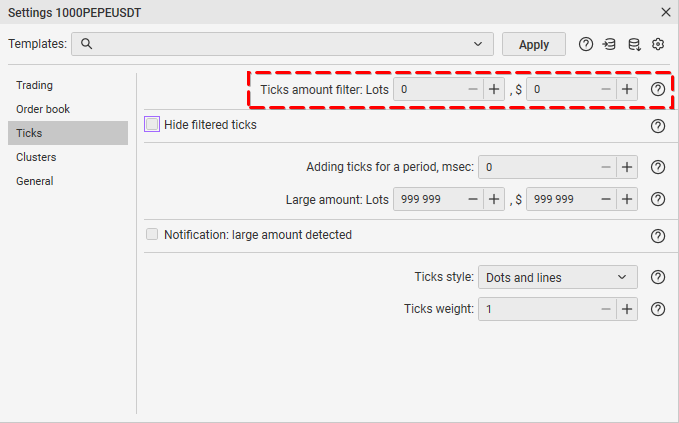Show help for Ticks amount filter
The image size is (679, 423).
coord(658,89)
